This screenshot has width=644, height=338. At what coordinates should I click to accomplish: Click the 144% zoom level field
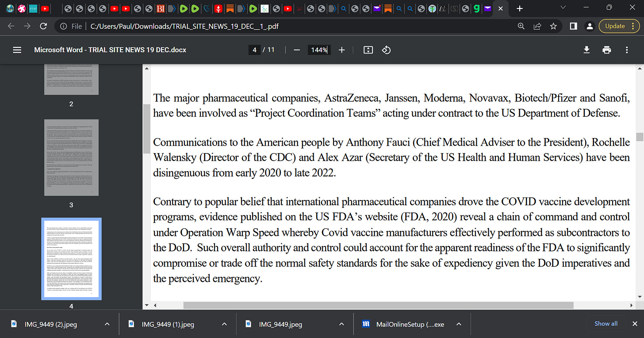[x=318, y=50]
